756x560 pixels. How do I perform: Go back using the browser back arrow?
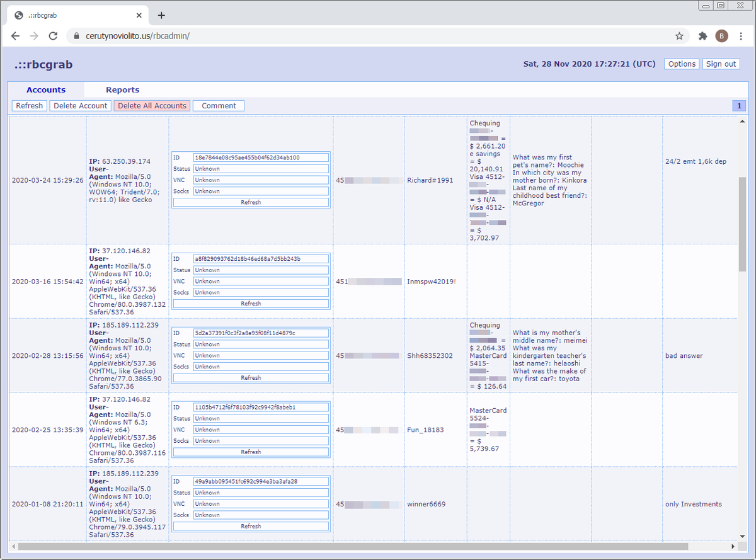(16, 36)
